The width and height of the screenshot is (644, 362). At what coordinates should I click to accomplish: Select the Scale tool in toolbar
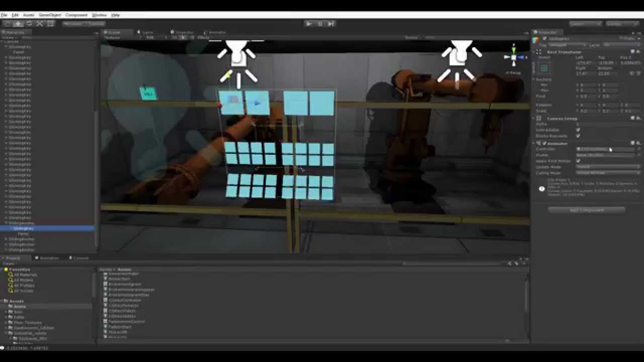click(x=39, y=24)
